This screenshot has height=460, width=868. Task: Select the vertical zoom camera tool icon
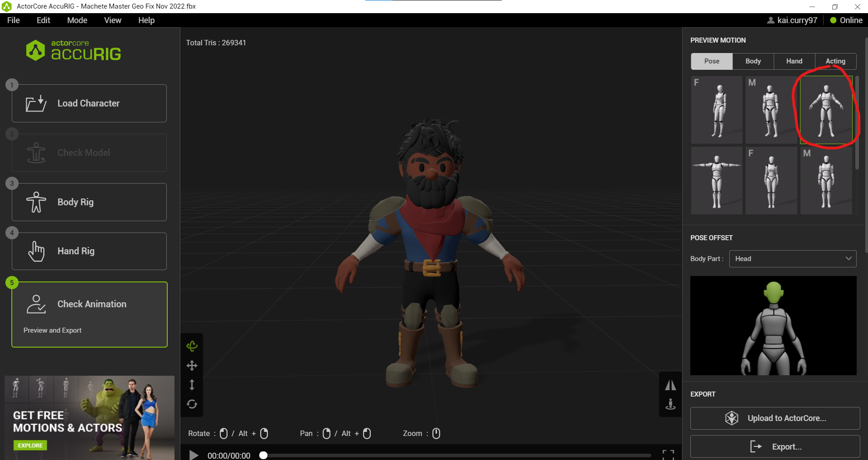point(192,385)
